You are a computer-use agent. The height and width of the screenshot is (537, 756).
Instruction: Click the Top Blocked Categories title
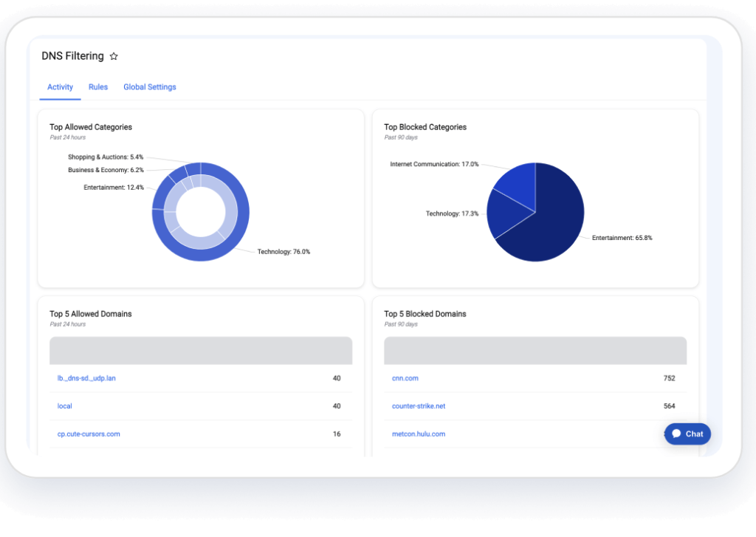425,127
